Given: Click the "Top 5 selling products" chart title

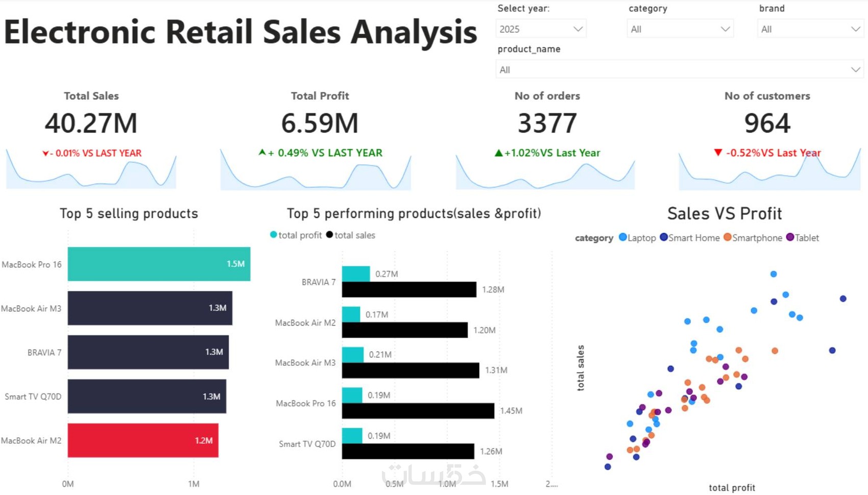Looking at the screenshot, I should [129, 213].
